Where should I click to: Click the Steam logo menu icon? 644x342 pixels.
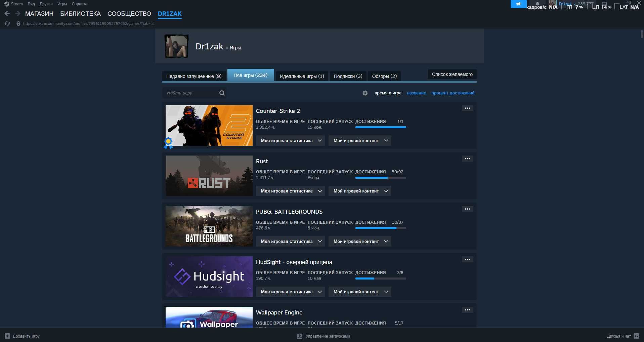[6, 4]
